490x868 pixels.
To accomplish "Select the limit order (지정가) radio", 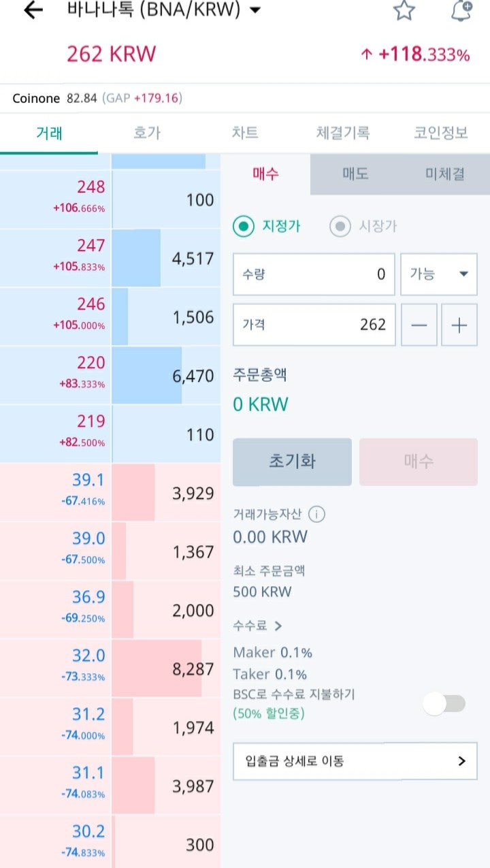I will tap(244, 227).
